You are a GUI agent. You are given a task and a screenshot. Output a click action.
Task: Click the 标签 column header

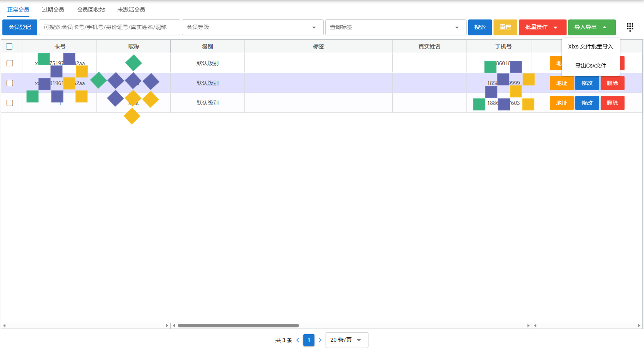click(318, 46)
